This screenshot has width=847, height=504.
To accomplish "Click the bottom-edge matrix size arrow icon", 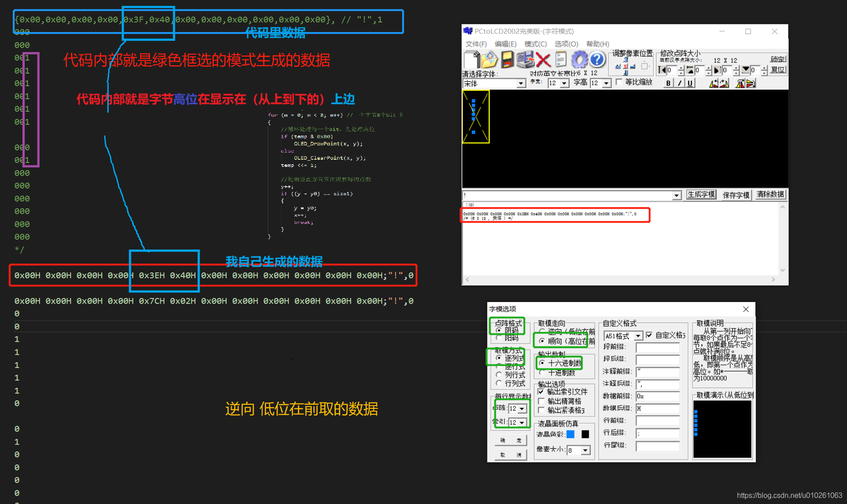I will coord(746,70).
